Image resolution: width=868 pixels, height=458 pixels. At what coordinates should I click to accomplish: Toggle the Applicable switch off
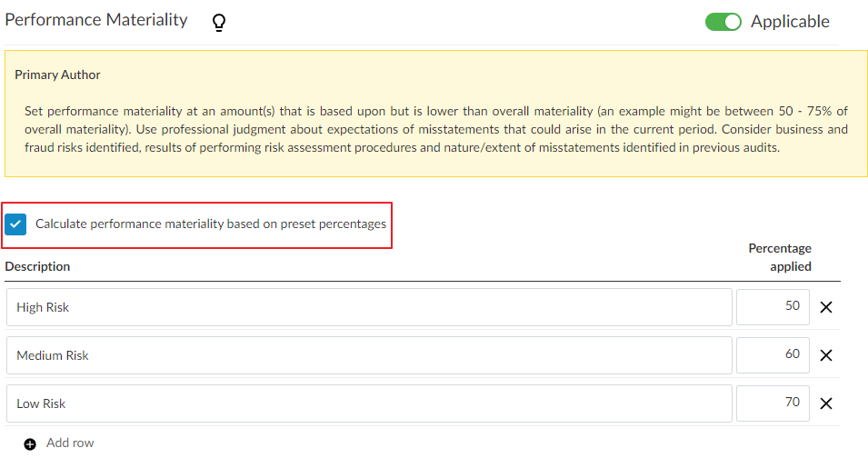[723, 22]
